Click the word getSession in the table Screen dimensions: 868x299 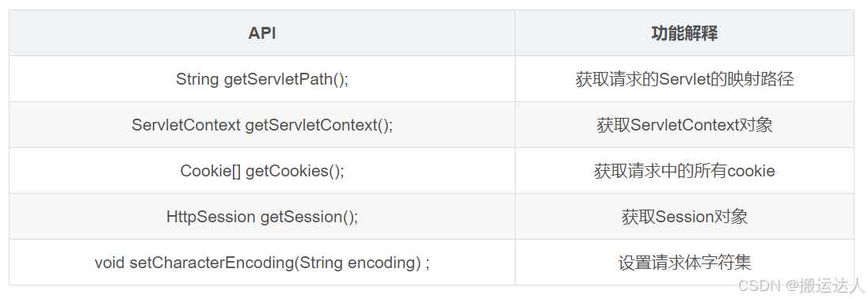tap(302, 217)
